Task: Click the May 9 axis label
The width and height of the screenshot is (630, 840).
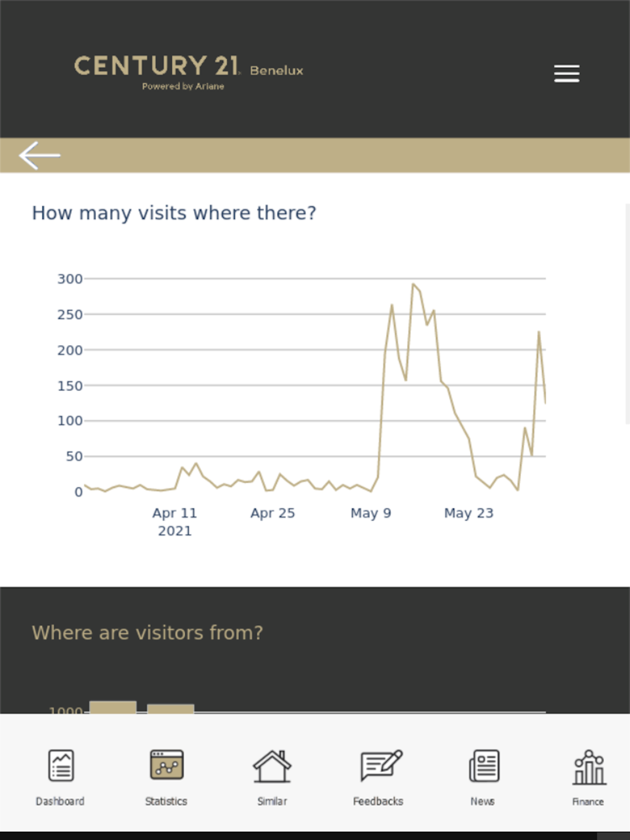Action: coord(371,513)
